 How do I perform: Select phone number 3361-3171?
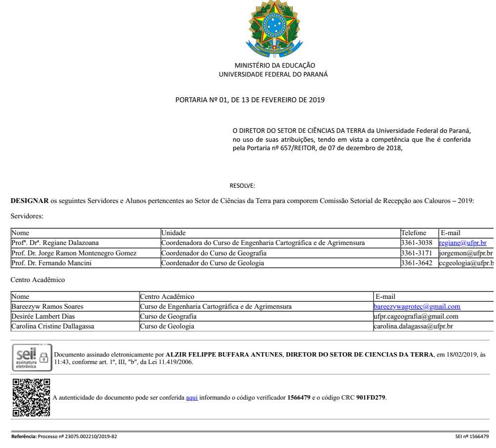pyautogui.click(x=416, y=253)
